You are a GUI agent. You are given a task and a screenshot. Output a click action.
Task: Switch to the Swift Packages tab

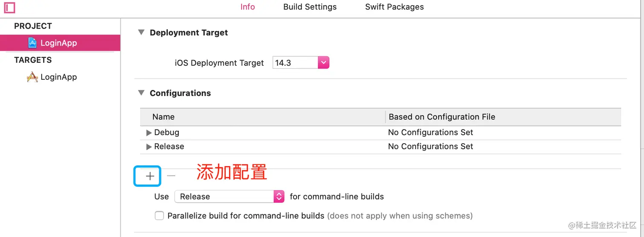tap(394, 7)
